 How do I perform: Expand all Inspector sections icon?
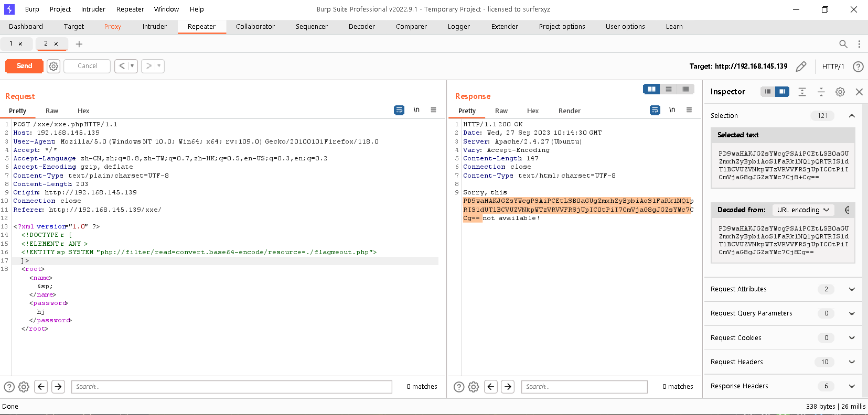pyautogui.click(x=802, y=92)
